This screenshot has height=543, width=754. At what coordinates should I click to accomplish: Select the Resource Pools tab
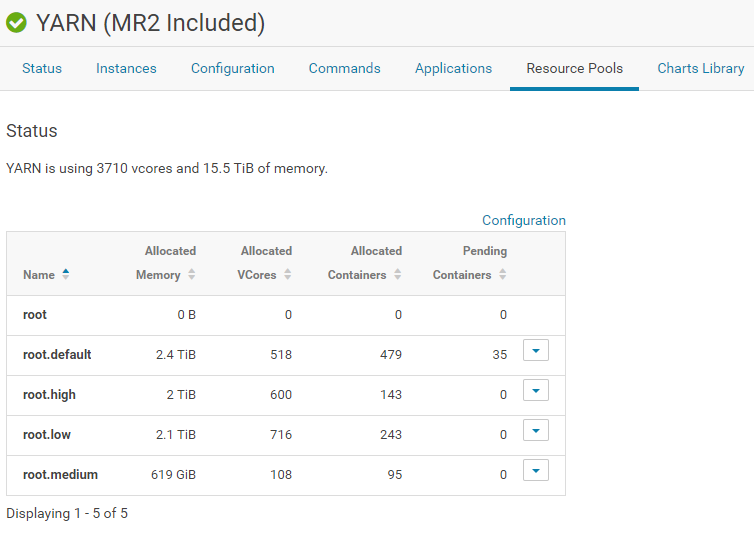click(574, 69)
